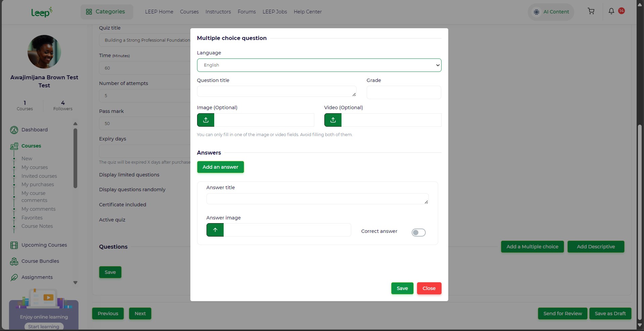
Task: Enable the Correct answer toggle
Action: point(418,233)
